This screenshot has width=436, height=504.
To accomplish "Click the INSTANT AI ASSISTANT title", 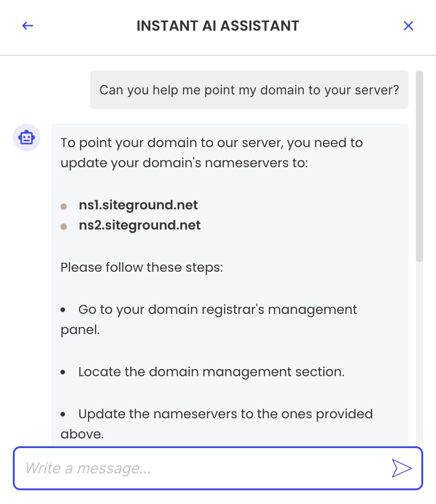I will [x=218, y=26].
